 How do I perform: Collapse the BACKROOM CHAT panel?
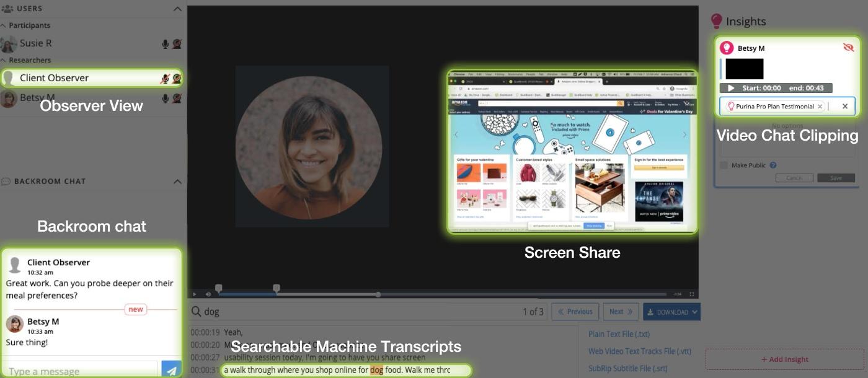pyautogui.click(x=177, y=181)
